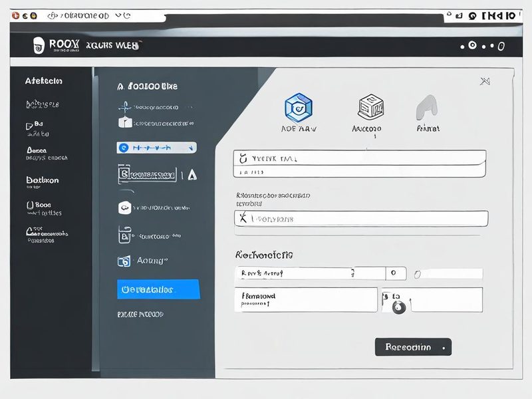Click the white speech bubble icon
Viewport: 532px width, 399px height.
[124, 207]
